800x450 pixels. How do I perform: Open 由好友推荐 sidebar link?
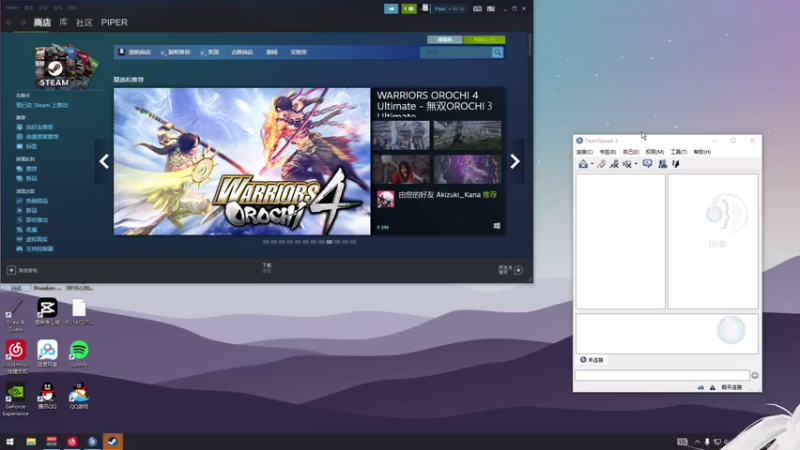[39, 127]
